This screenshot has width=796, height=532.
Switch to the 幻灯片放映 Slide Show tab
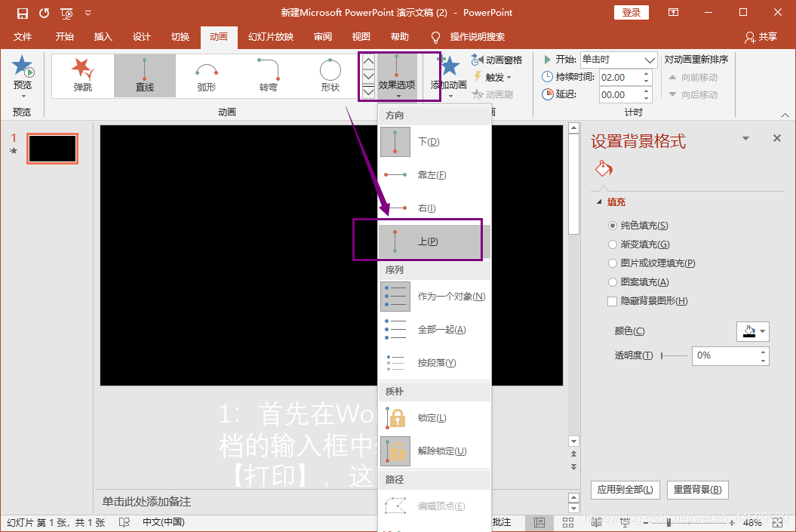[271, 36]
